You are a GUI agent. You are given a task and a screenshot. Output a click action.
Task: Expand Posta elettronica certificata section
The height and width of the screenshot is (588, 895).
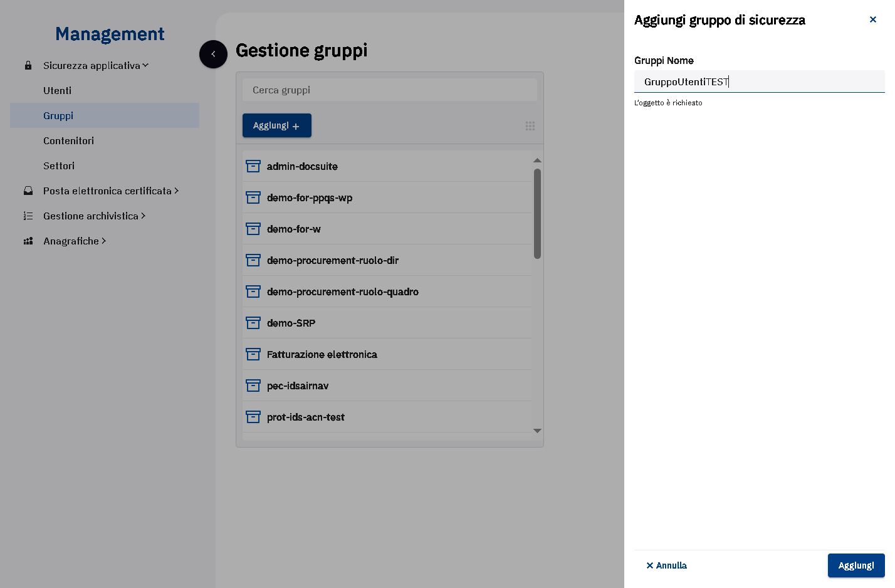pos(177,191)
